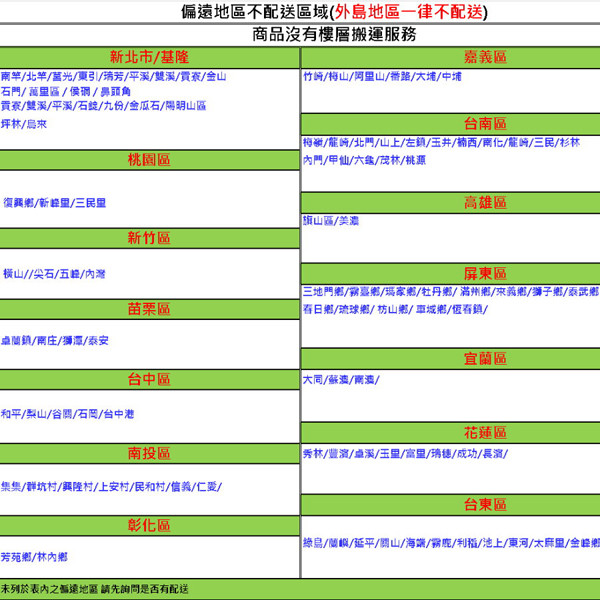
Task: Select the 南投區 header bar
Action: [149, 454]
